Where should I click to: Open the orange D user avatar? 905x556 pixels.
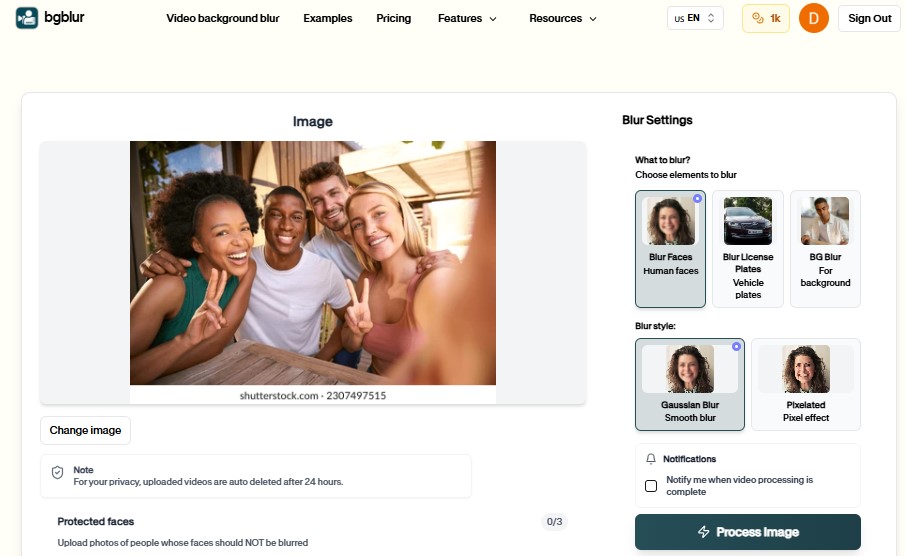click(x=813, y=18)
